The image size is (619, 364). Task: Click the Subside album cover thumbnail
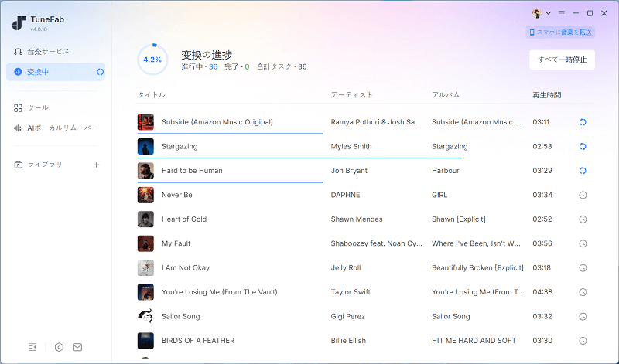(x=145, y=122)
